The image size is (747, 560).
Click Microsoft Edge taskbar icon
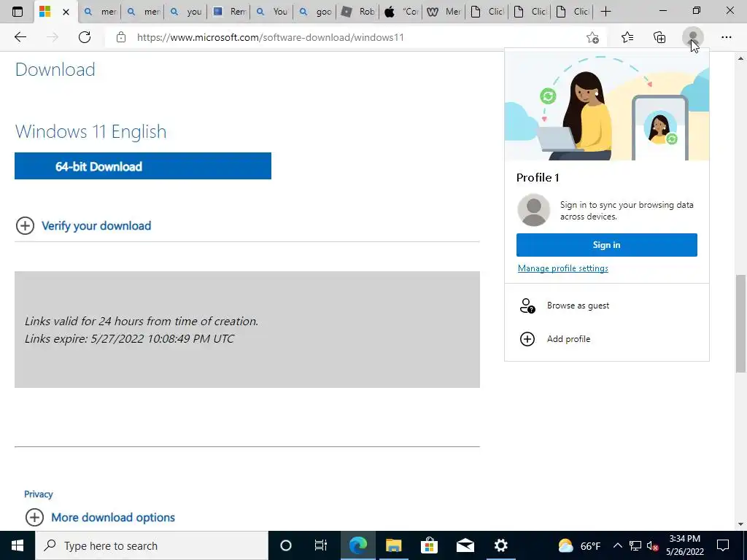pos(357,545)
